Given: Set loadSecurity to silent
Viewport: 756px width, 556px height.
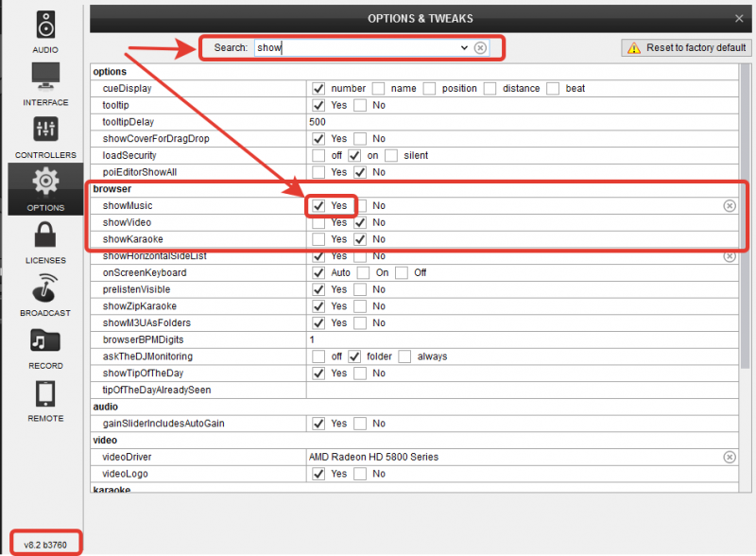Looking at the screenshot, I should click(x=391, y=155).
